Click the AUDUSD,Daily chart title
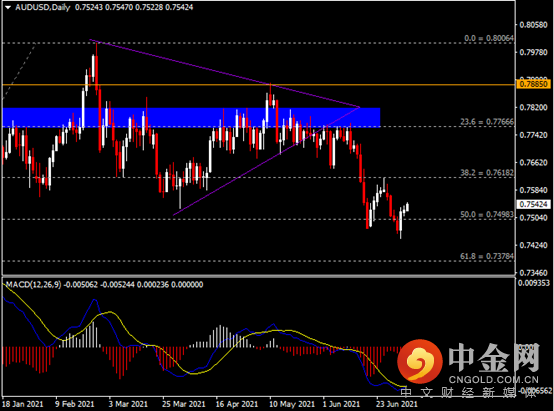The width and height of the screenshot is (554, 411). (43, 7)
